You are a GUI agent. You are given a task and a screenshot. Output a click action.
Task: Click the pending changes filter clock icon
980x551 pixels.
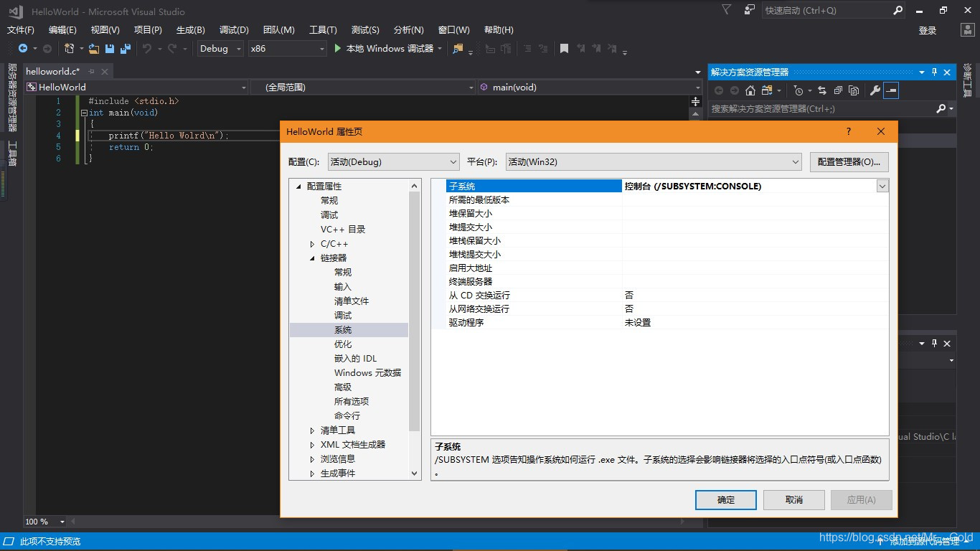pos(798,90)
